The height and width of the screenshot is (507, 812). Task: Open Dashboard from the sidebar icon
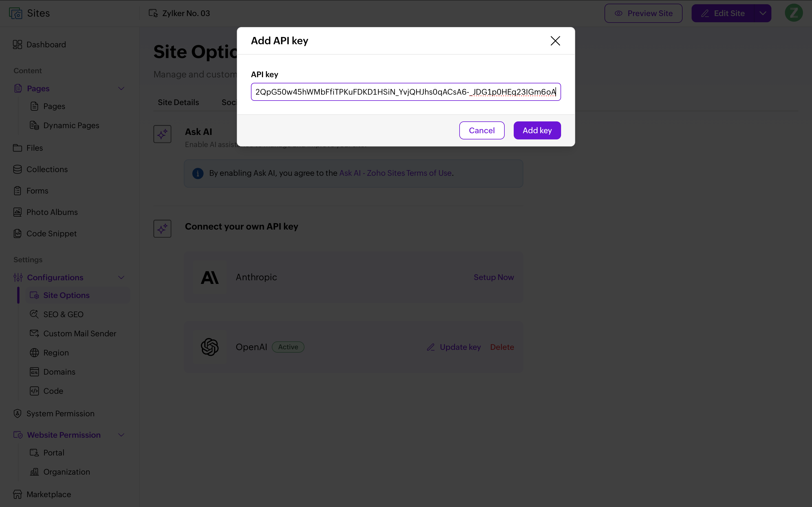[17, 45]
